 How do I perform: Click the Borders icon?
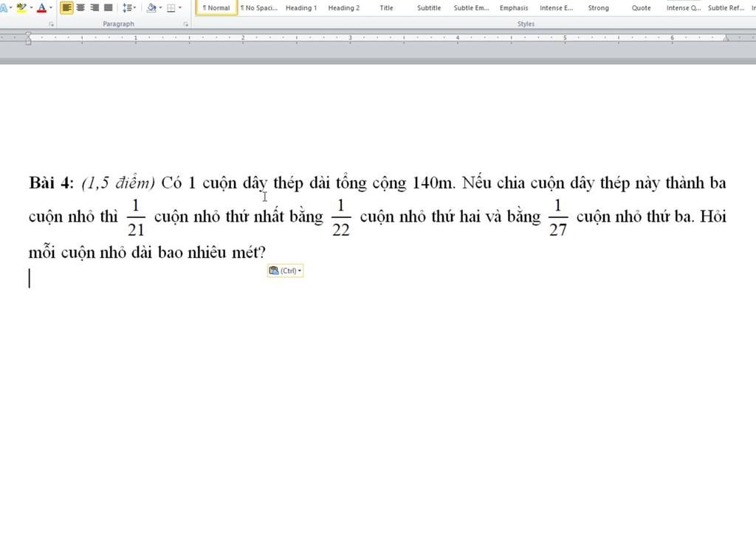point(171,7)
